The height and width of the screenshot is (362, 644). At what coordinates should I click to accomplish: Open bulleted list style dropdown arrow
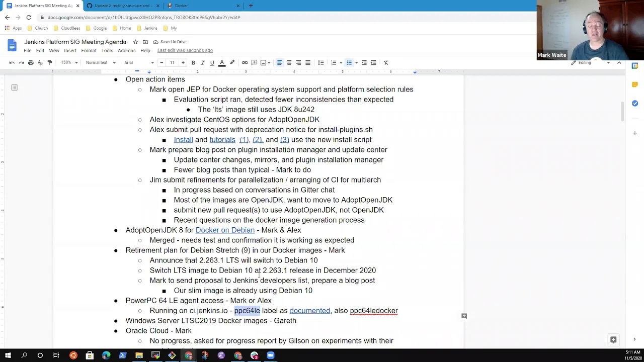click(356, 63)
